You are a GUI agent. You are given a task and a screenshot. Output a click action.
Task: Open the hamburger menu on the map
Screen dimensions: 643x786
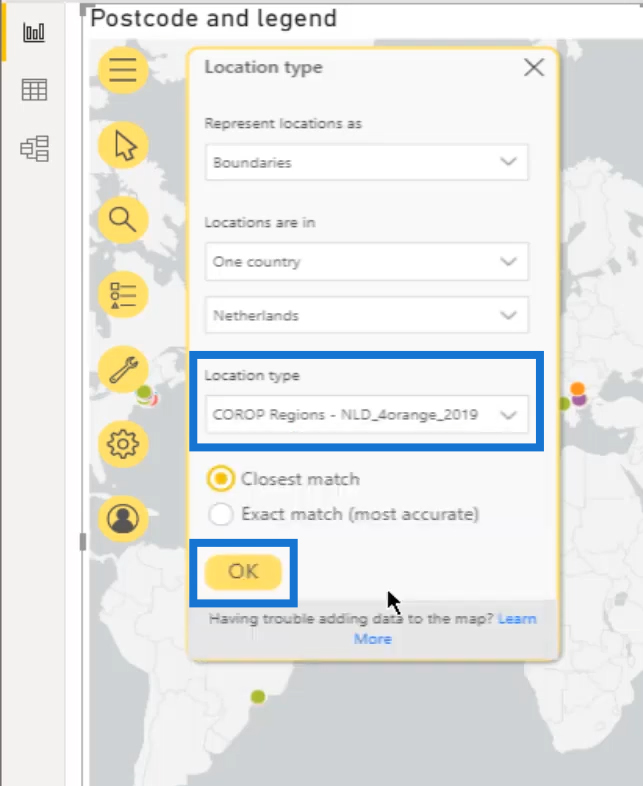(123, 70)
